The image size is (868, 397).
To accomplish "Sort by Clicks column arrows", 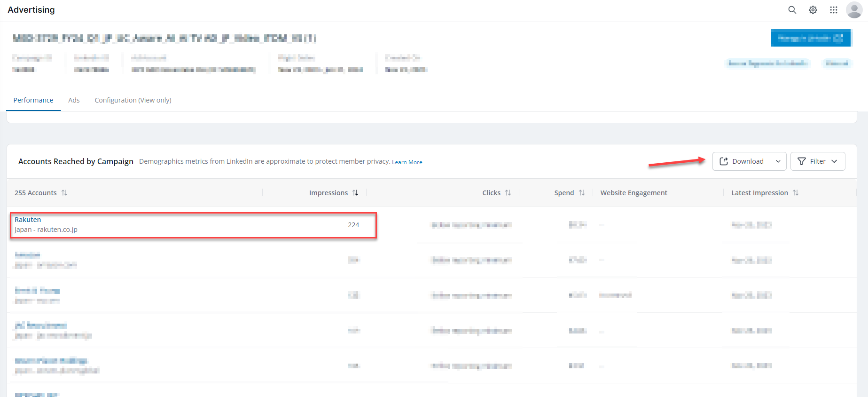I will pos(508,193).
